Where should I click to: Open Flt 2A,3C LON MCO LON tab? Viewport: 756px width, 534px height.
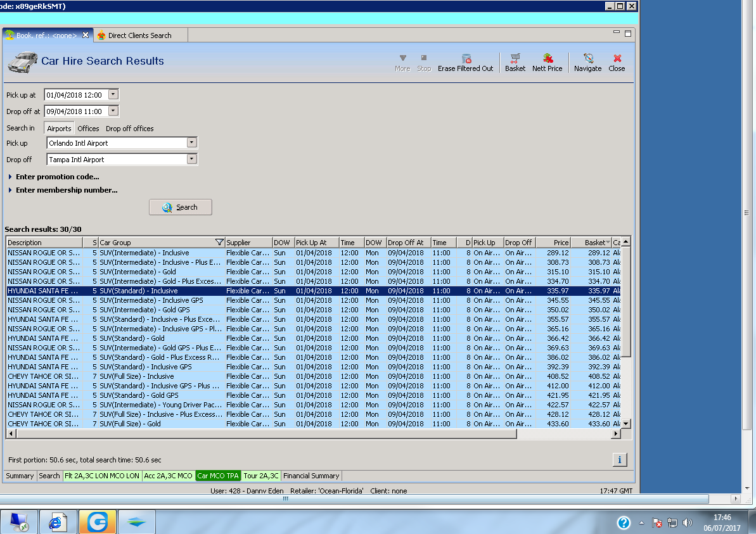tap(102, 476)
